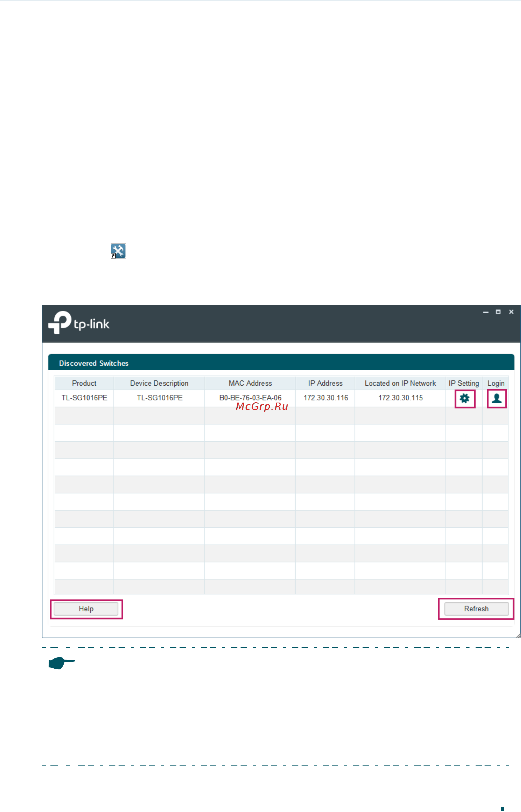
Task: Close the tp-link utility window
Action: 511,312
